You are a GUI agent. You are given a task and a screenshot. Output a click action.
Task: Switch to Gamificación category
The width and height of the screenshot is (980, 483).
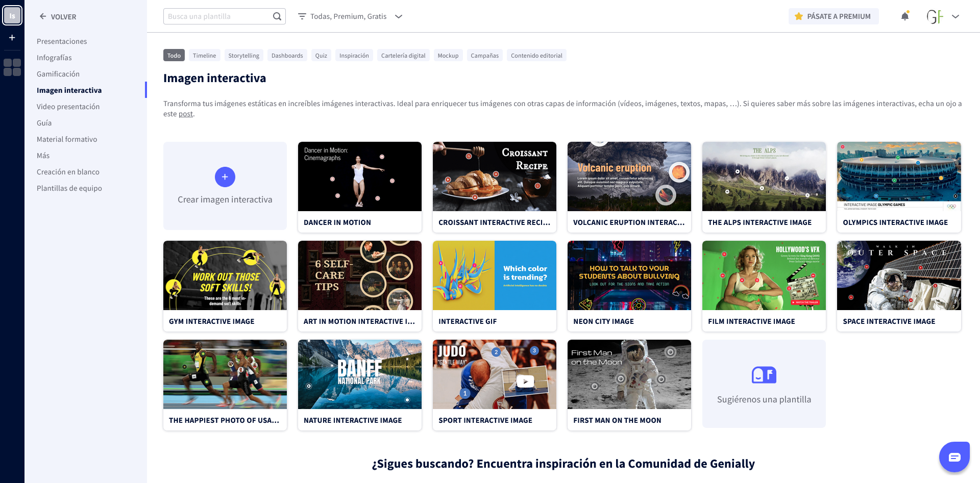pos(58,73)
